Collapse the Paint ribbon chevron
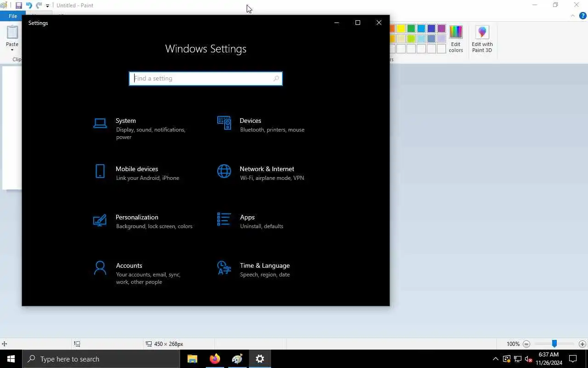This screenshot has width=588, height=368. 572,16
